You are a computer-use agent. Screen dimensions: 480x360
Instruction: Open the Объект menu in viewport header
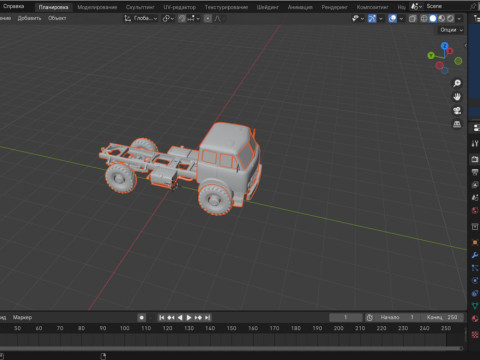pyautogui.click(x=57, y=18)
